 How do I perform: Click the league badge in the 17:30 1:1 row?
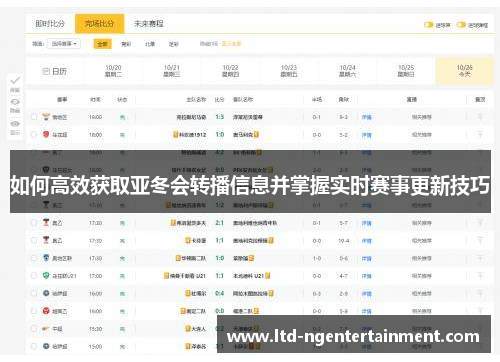pos(46,240)
